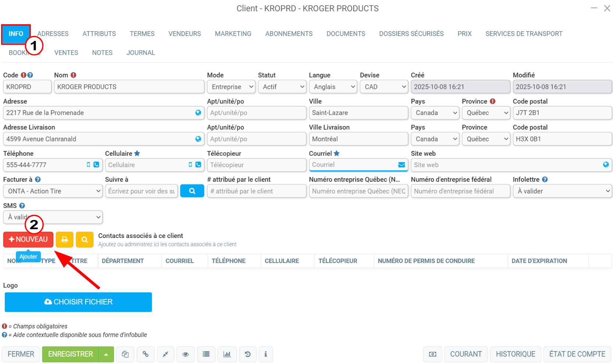
Task: Click the history clock-arrow icon
Action: [248, 354]
